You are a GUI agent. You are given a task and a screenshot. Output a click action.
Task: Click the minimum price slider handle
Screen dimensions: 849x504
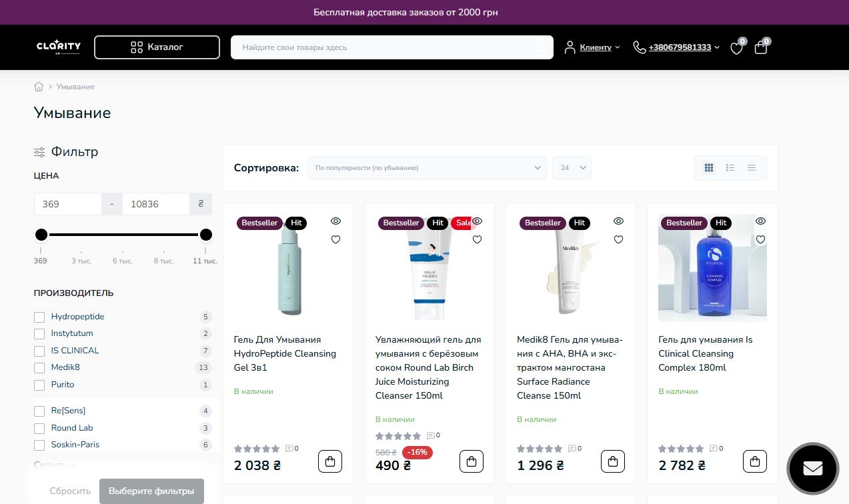point(41,235)
